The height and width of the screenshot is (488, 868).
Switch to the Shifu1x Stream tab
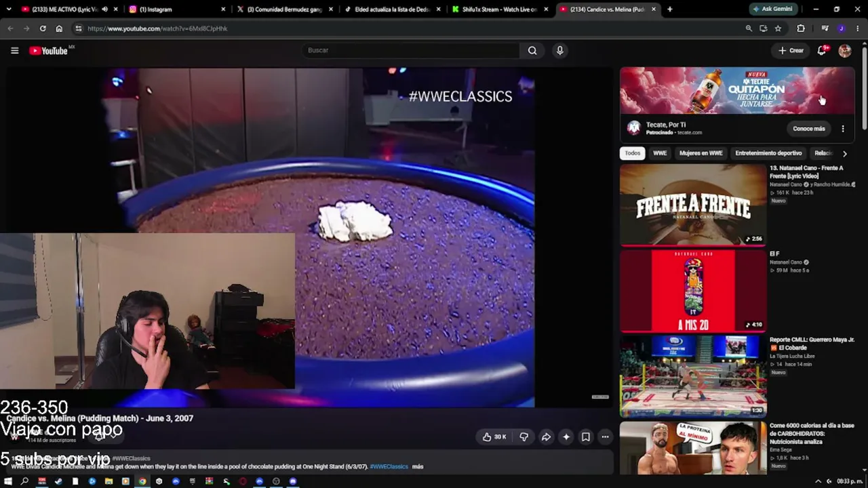499,9
